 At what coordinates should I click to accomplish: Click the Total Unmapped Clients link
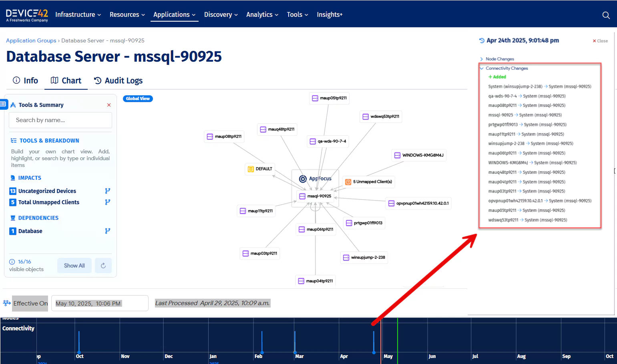pos(49,202)
